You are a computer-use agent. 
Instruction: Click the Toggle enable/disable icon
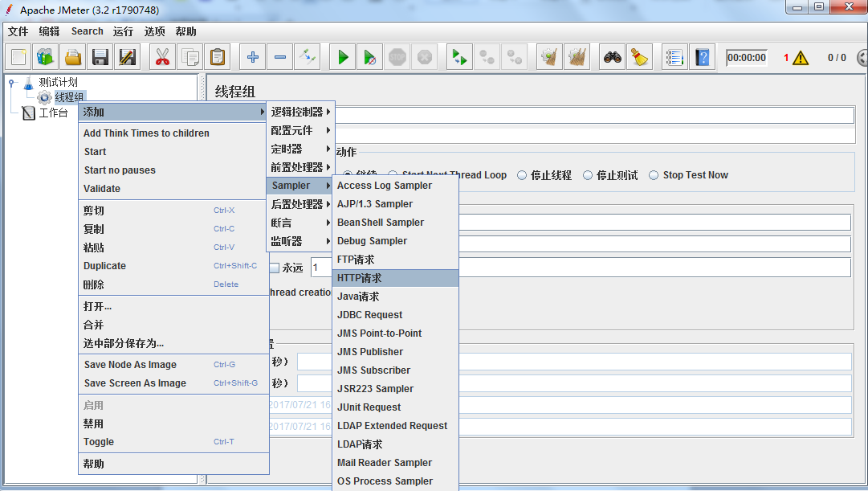pos(308,57)
